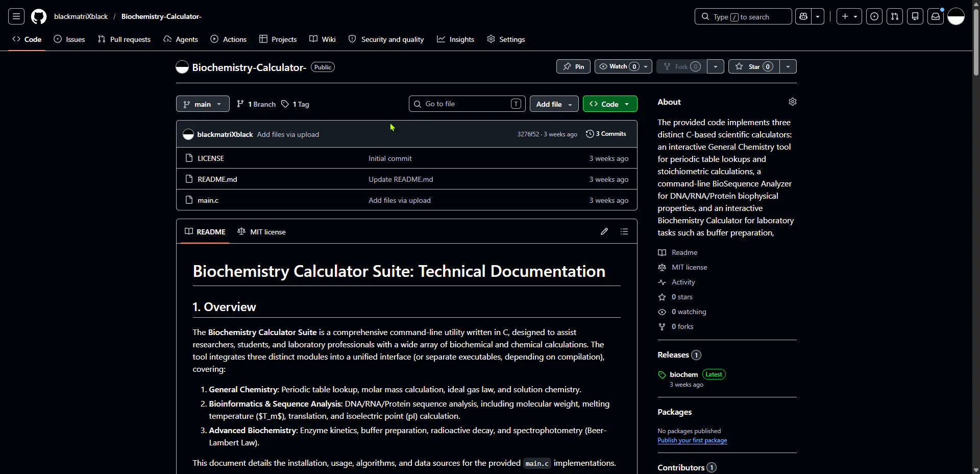View the 0 stars link
This screenshot has height=474, width=980.
coord(676,297)
